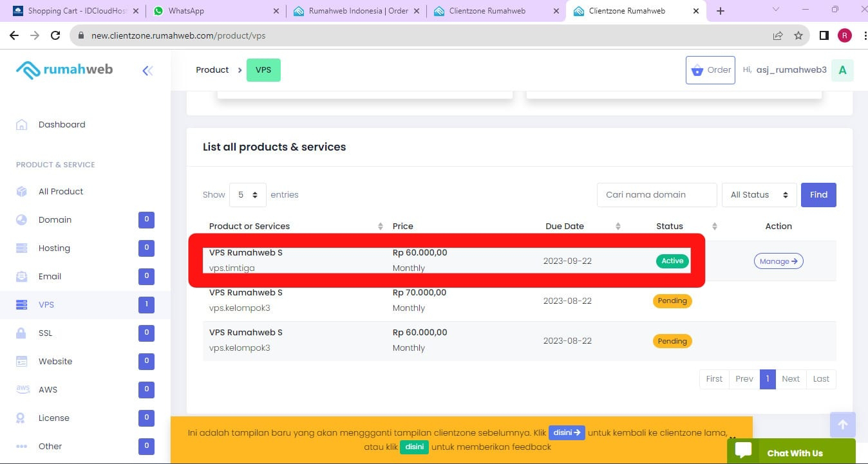Image resolution: width=868 pixels, height=464 pixels.
Task: Open Email section in sidebar
Action: click(50, 277)
